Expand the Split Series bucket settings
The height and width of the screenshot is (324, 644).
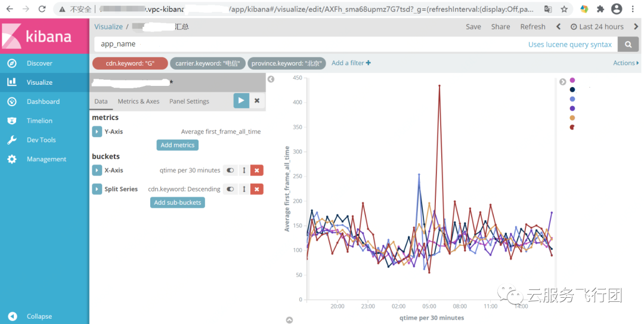point(97,189)
